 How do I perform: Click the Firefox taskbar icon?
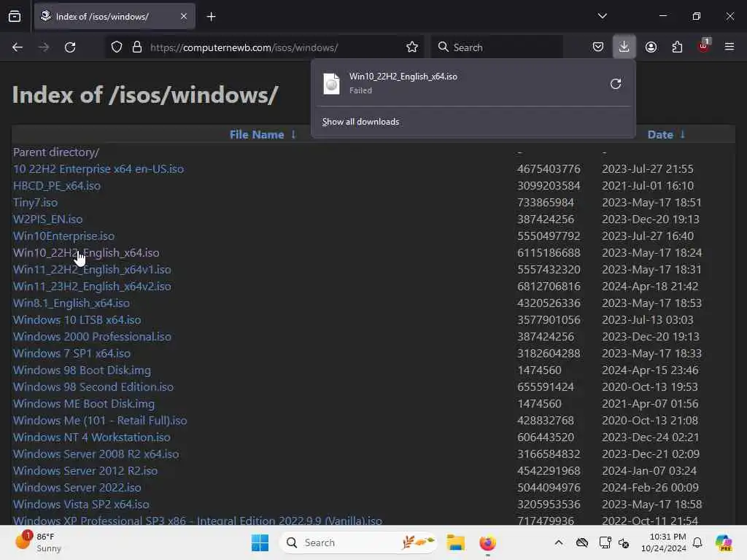(x=487, y=542)
